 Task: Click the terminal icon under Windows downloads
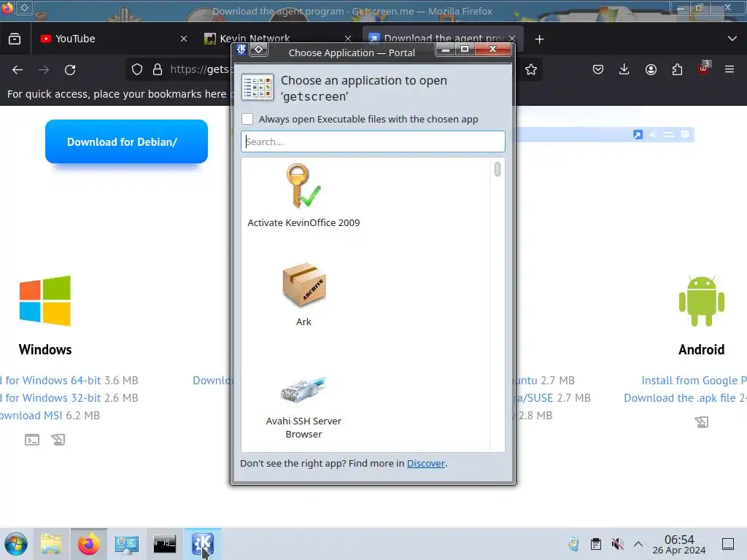32,440
